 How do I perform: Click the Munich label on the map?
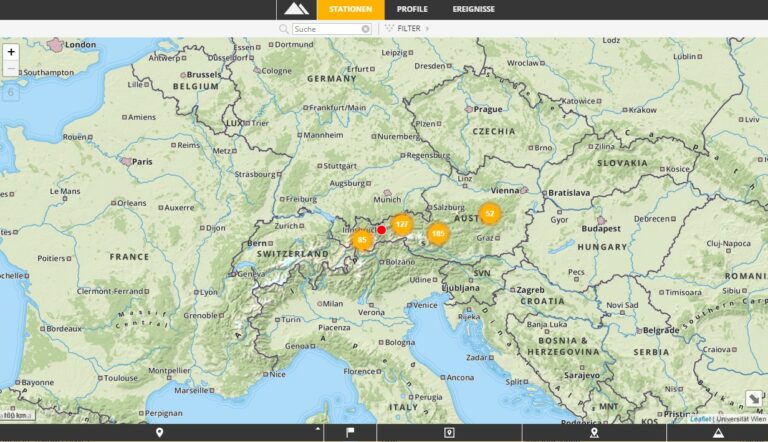(387, 199)
